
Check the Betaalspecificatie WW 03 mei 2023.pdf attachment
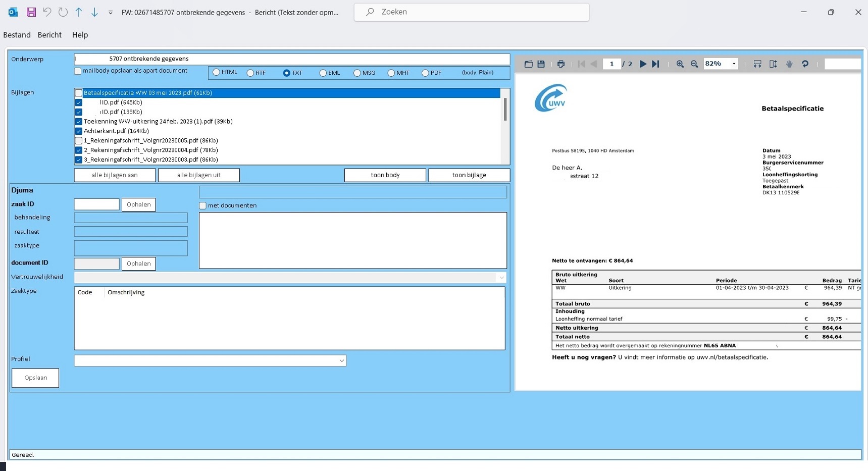tap(79, 93)
